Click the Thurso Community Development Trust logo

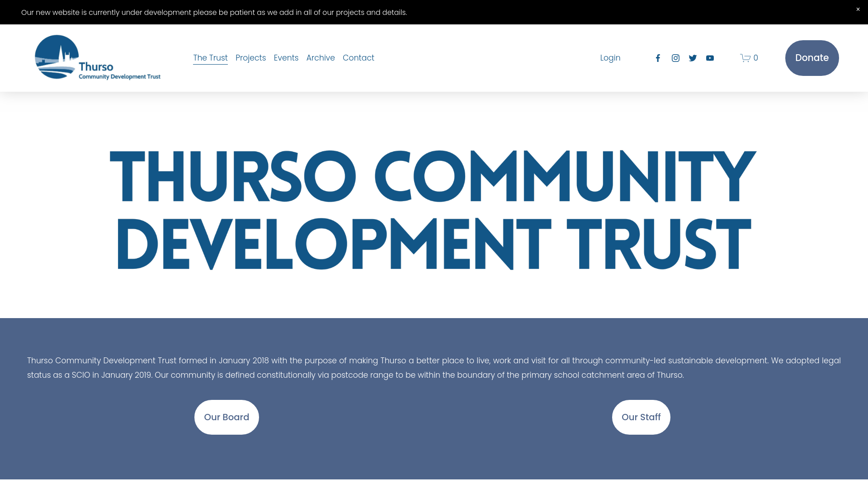pyautogui.click(x=98, y=57)
